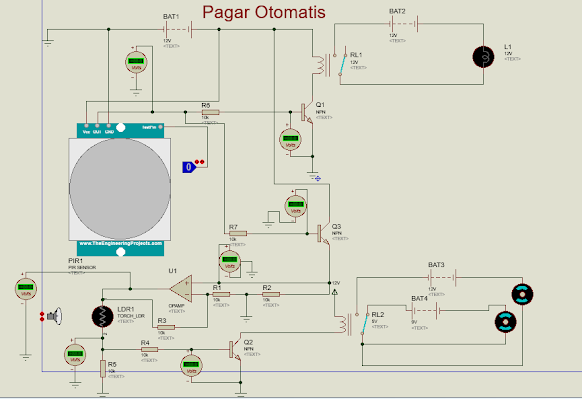This screenshot has height=399, width=582.
Task: Click the gray PIR sensor lens
Action: [120, 189]
